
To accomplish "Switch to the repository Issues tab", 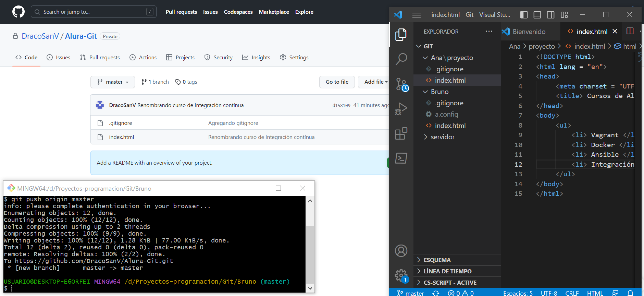I will point(59,58).
